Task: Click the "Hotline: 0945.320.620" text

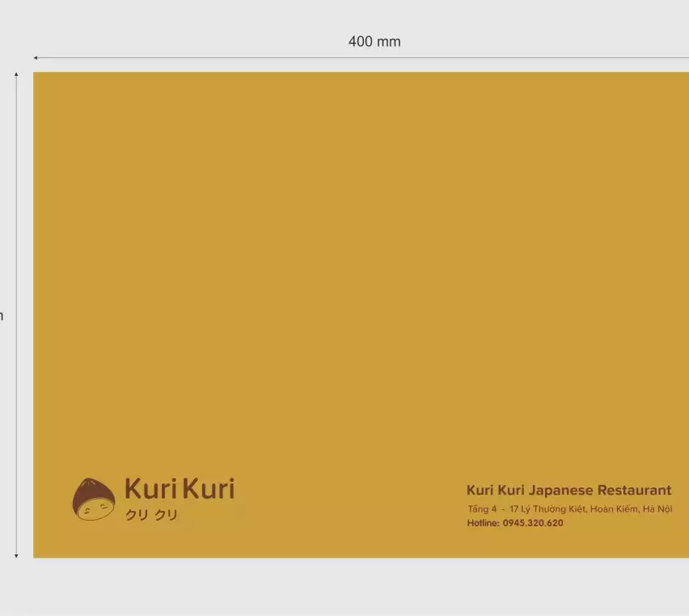Action: coord(515,523)
